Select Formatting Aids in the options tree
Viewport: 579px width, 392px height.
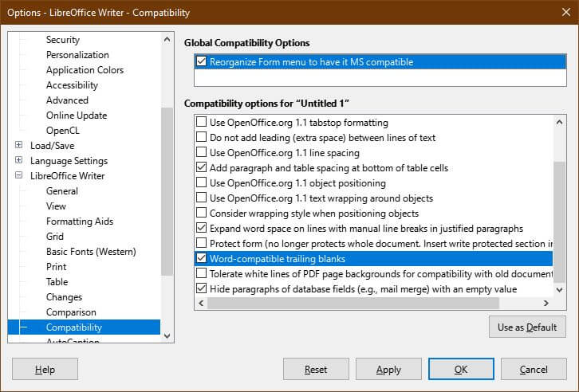pyautogui.click(x=80, y=221)
